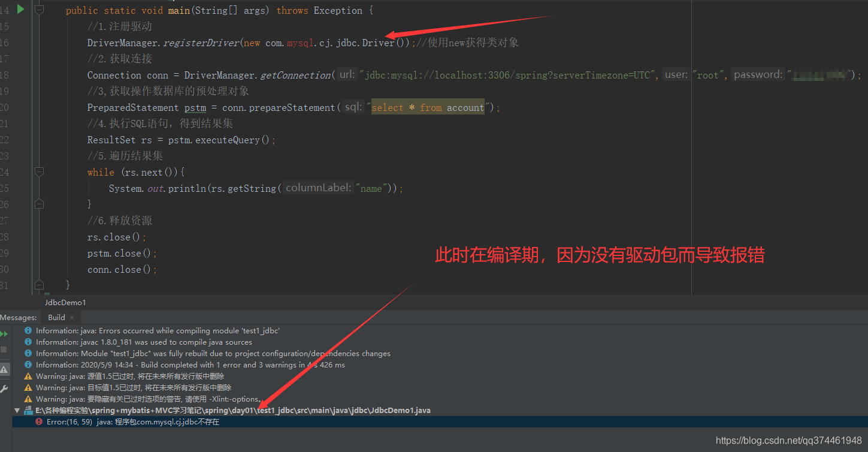The width and height of the screenshot is (868, 452).
Task: Click the Messages panel label
Action: [x=19, y=318]
